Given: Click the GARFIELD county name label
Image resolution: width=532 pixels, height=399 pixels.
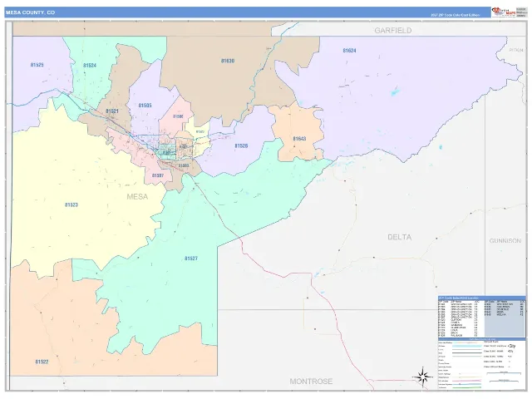Looking at the screenshot, I should 393,31.
